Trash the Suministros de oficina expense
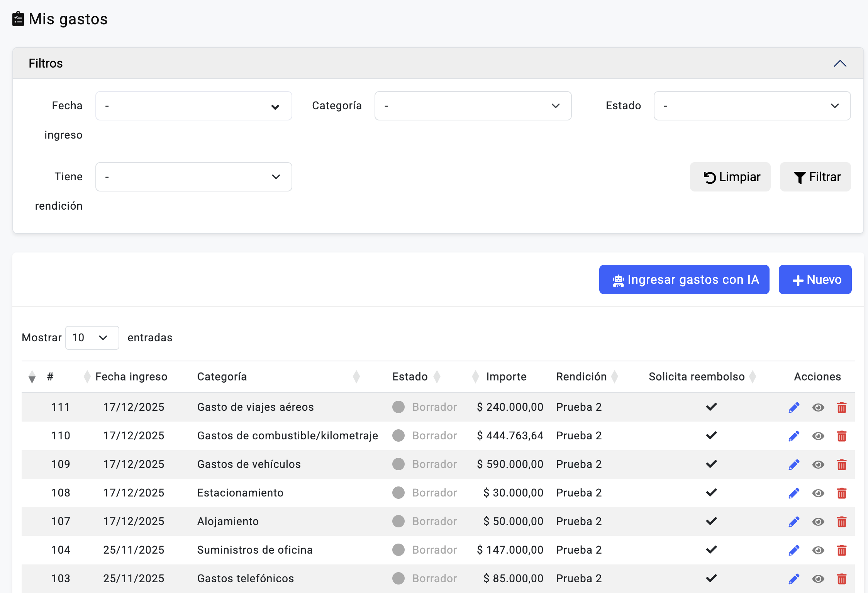868x593 pixels. click(x=842, y=550)
